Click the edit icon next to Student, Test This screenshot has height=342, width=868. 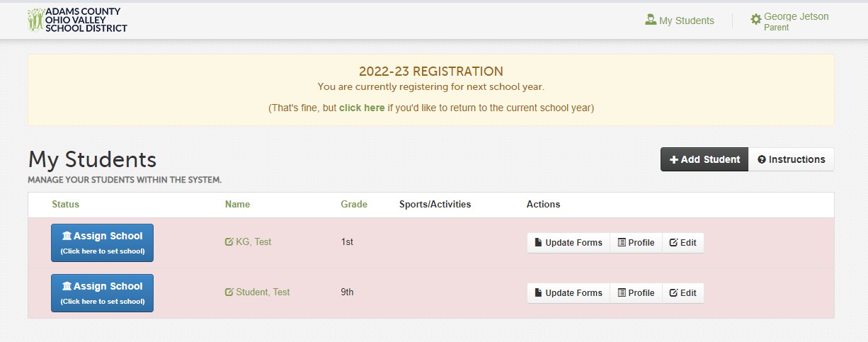click(x=229, y=292)
